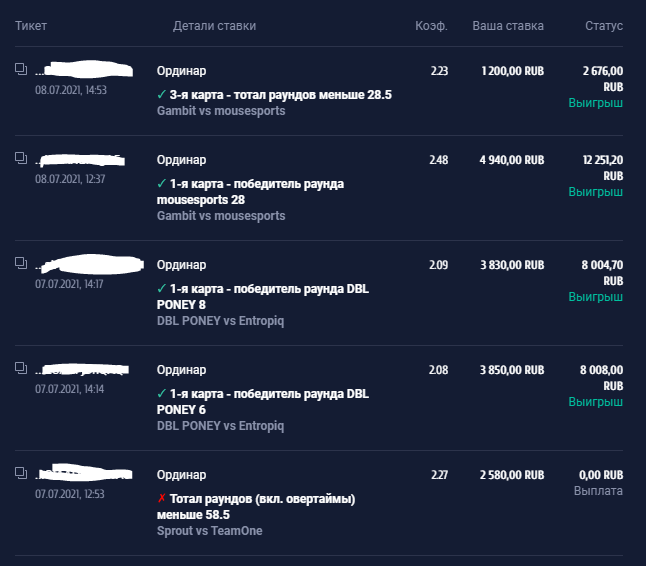
Task: Select the Выигрыш status on the 12 251,20 RUB bet
Action: [595, 192]
